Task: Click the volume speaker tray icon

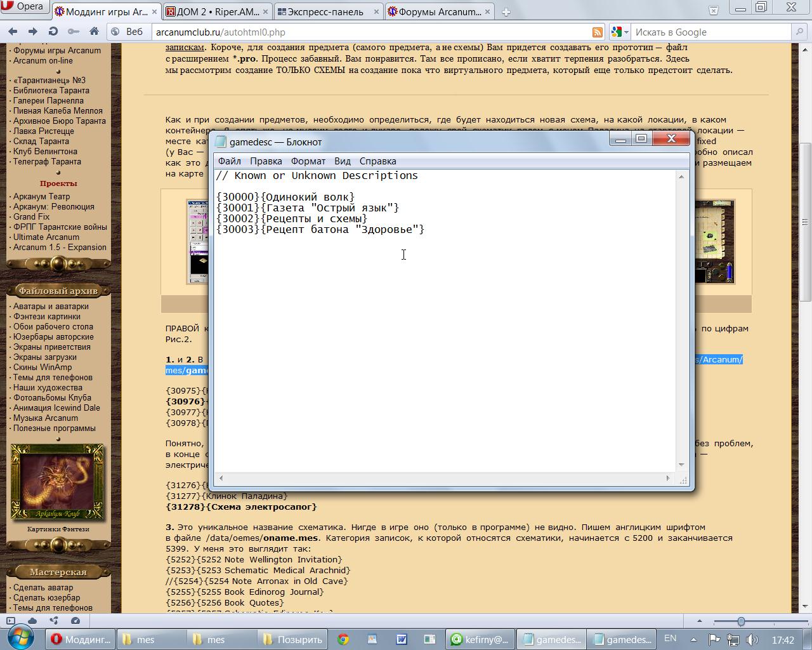Action: 752,639
